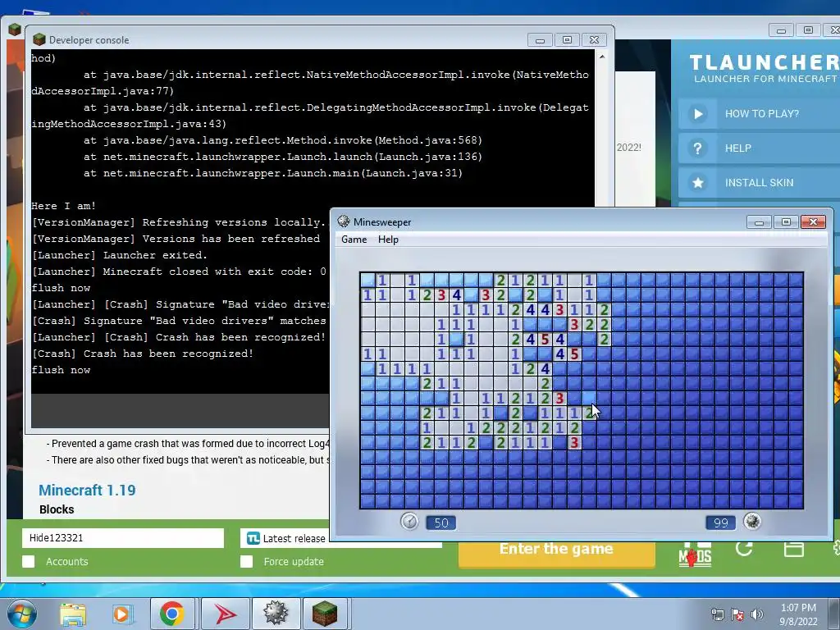Image resolution: width=840 pixels, height=630 pixels.
Task: Click the username field Hide123321
Action: coord(123,538)
